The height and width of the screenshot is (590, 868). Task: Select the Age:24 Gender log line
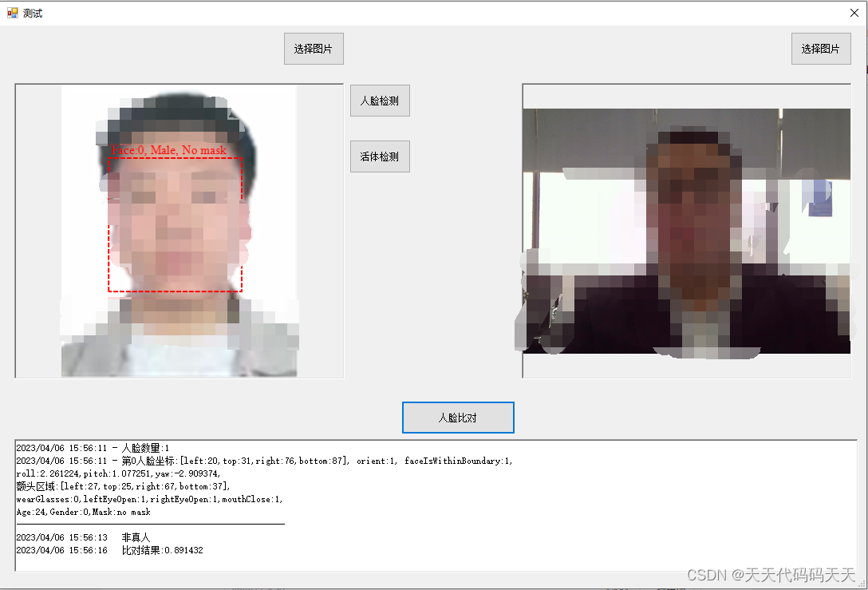click(x=84, y=512)
